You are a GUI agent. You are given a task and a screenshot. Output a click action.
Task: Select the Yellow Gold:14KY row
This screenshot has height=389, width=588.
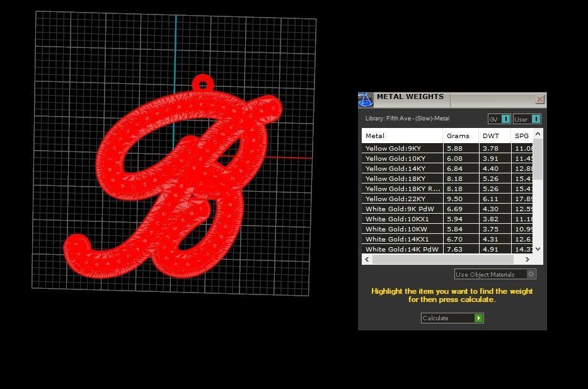pos(447,168)
